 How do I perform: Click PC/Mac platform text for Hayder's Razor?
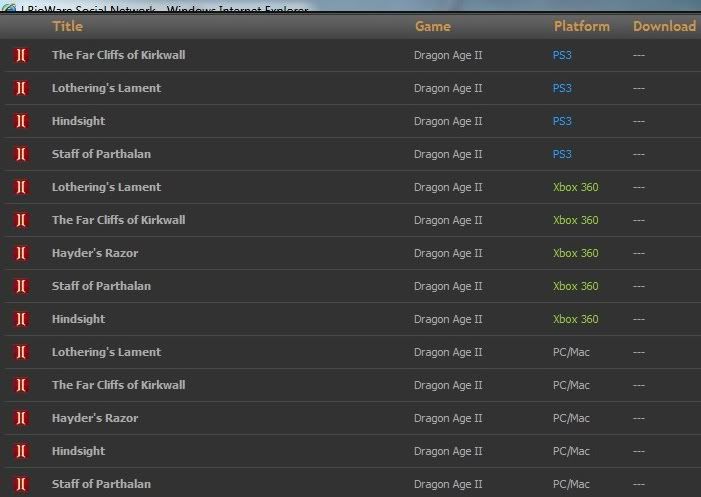(x=571, y=418)
